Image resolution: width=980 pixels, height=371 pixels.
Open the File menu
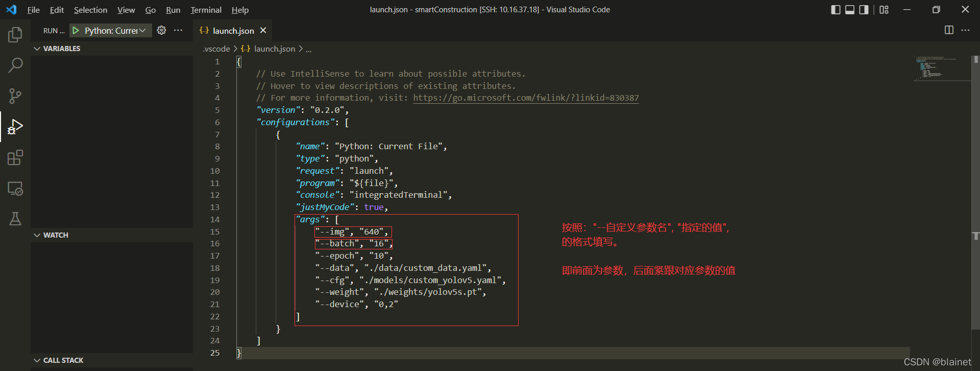click(x=33, y=10)
